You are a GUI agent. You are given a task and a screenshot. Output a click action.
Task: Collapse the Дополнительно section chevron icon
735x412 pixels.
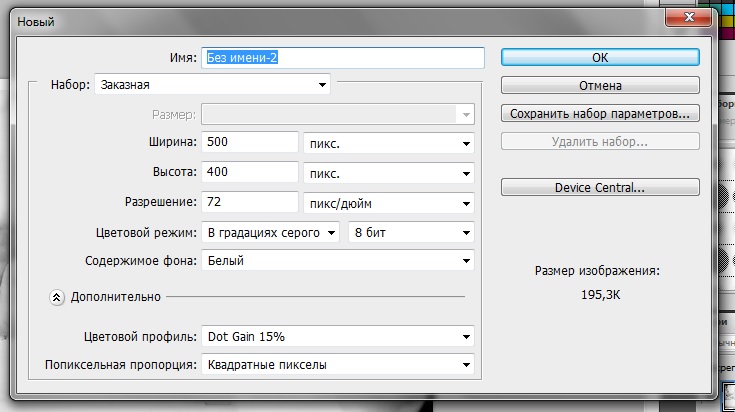coord(57,297)
